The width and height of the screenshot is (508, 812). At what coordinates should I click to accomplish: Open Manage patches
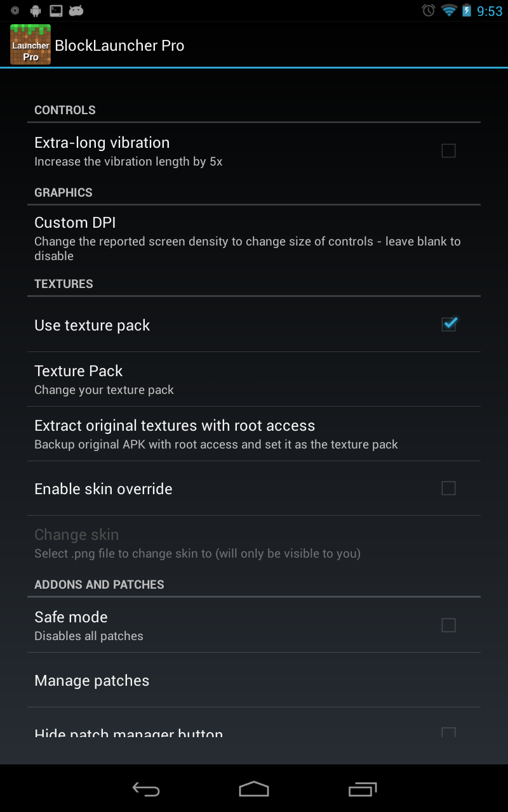(254, 680)
